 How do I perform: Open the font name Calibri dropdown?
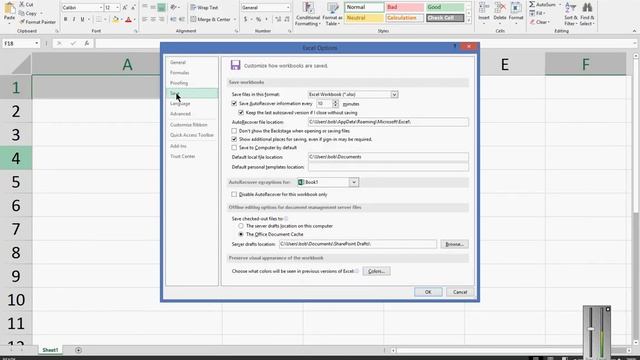click(x=101, y=8)
